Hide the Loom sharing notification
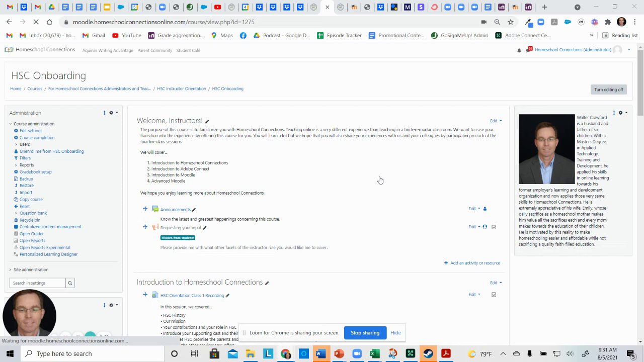644x362 pixels. [x=395, y=333]
